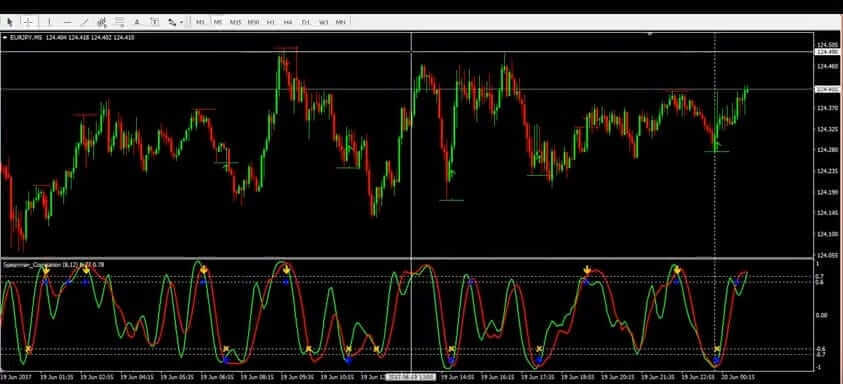
Task: Select the diagonal trendline tool
Action: (x=84, y=22)
